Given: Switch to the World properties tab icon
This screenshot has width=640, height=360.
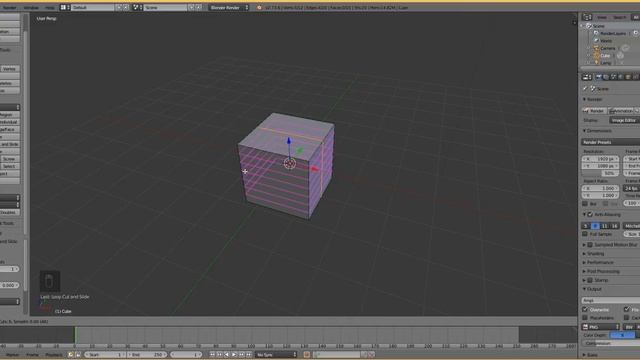Looking at the screenshot, I should (621, 77).
